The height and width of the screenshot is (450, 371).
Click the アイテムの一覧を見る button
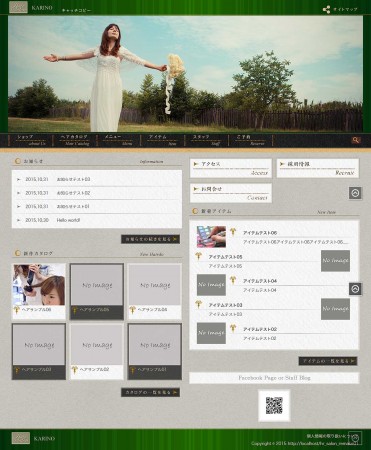(328, 361)
